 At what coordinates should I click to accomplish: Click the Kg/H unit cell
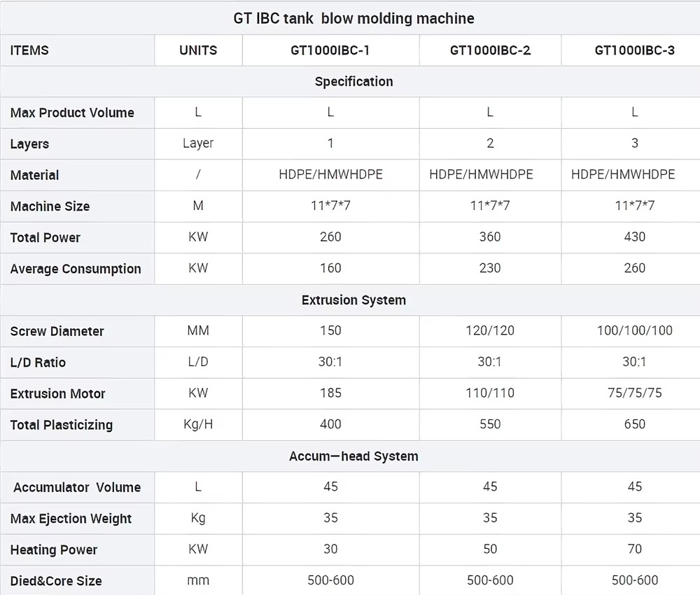(x=198, y=424)
